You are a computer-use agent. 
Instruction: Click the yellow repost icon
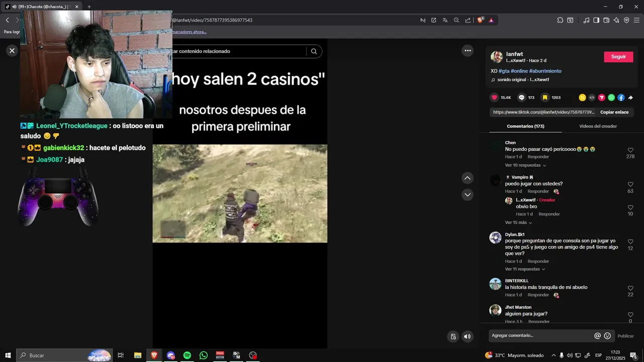click(x=582, y=98)
